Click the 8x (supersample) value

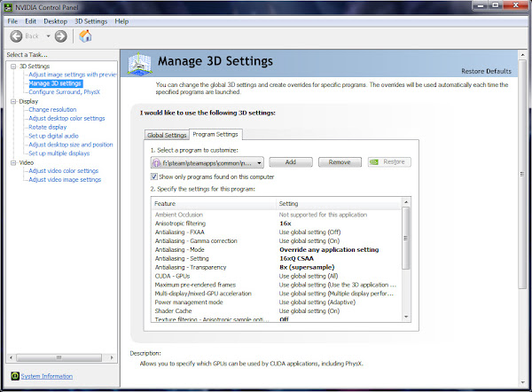pos(307,268)
